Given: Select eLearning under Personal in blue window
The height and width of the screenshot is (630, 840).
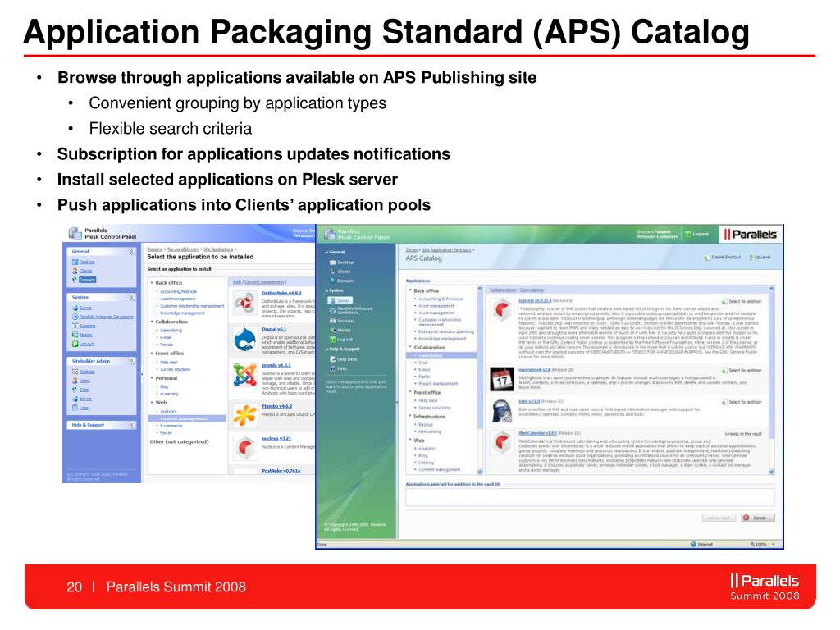Looking at the screenshot, I should pyautogui.click(x=169, y=393).
